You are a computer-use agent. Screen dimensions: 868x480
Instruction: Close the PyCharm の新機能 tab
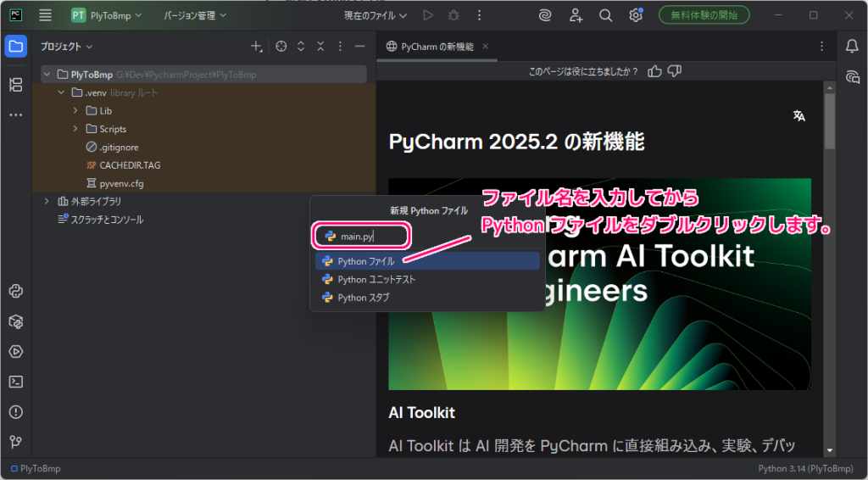click(x=486, y=47)
